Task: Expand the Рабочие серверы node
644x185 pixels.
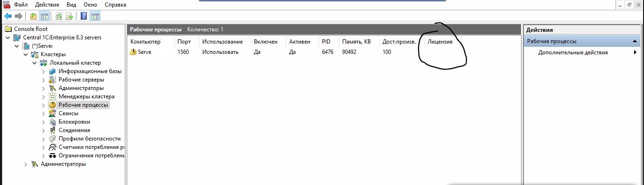Action: click(44, 80)
